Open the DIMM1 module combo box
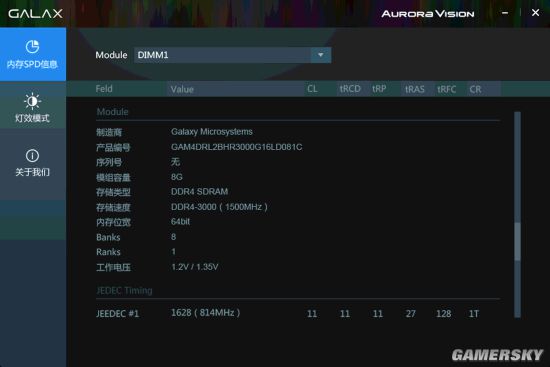Viewport: 550px width, 367px height. coord(232,55)
